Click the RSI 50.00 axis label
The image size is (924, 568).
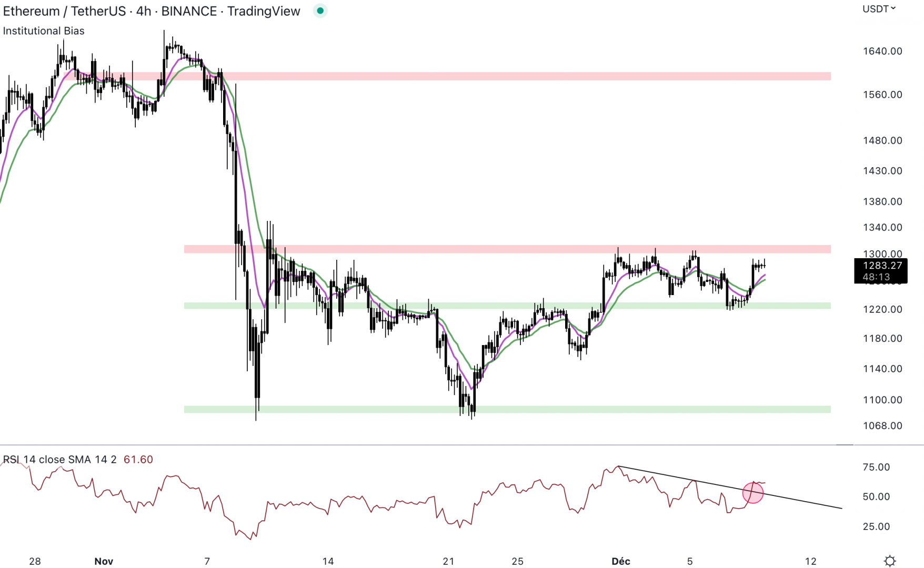(876, 496)
